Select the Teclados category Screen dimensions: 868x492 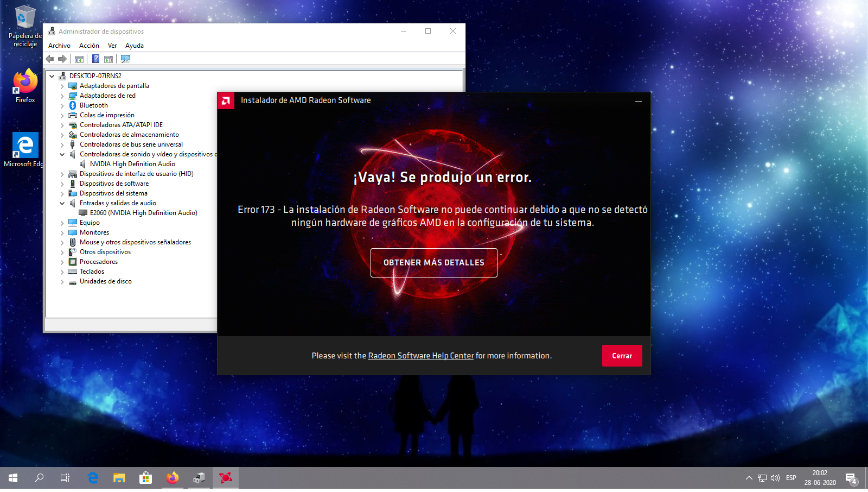pyautogui.click(x=92, y=272)
